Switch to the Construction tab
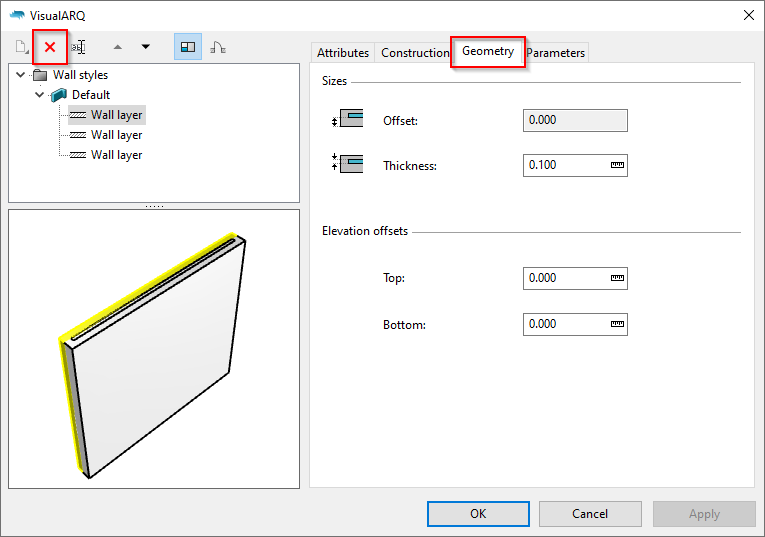 coord(415,53)
